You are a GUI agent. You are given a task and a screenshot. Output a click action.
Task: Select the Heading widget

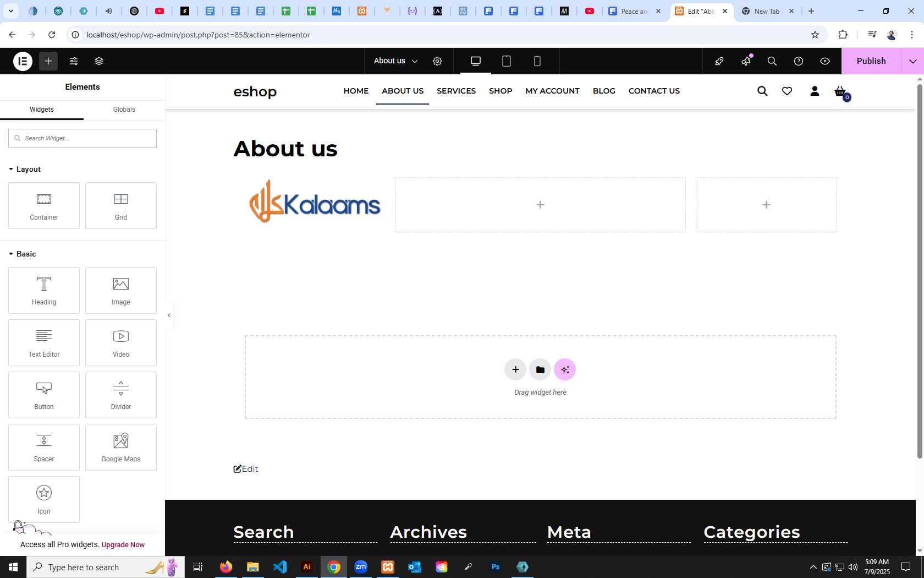click(44, 290)
